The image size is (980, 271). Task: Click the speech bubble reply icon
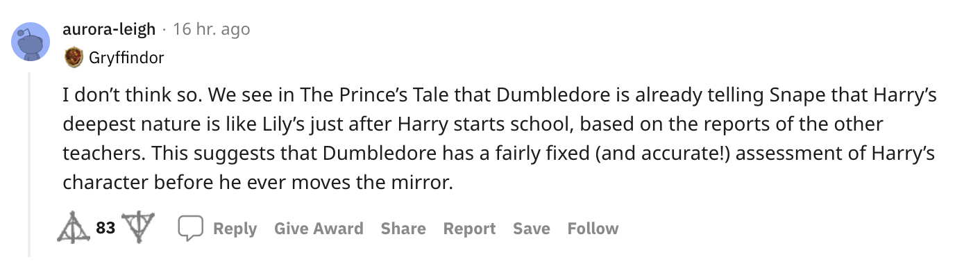(x=189, y=229)
